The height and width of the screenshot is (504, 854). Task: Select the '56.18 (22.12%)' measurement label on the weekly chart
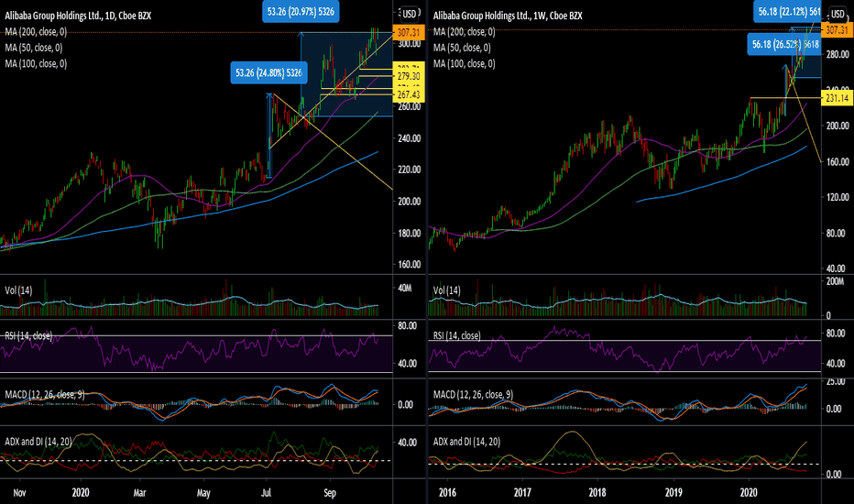tap(789, 11)
